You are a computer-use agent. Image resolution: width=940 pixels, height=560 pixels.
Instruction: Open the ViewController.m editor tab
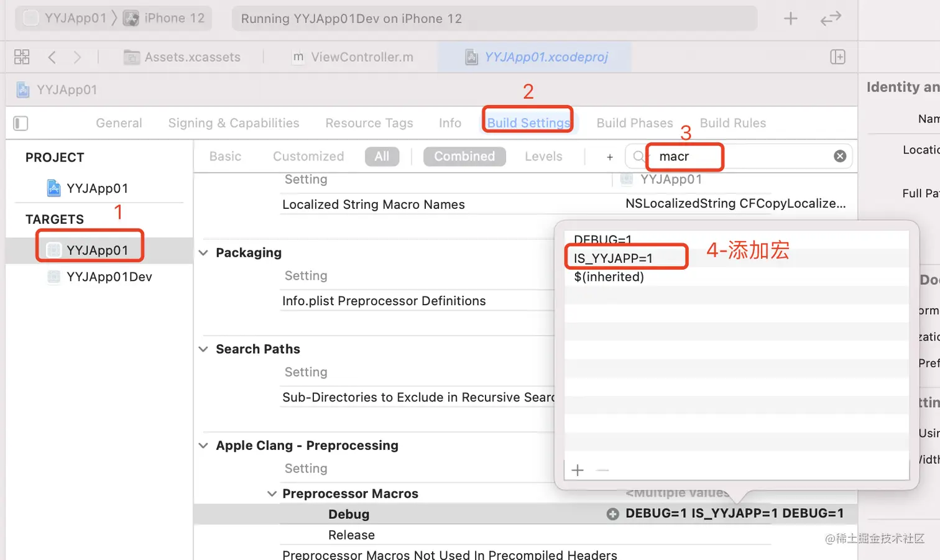353,57
